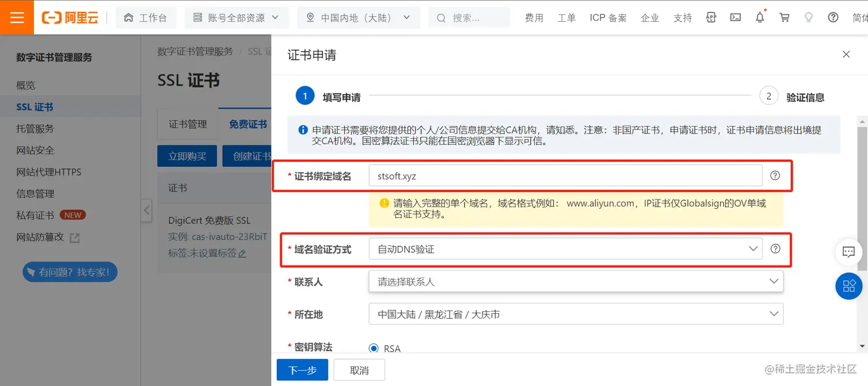Click help icon next to 域名验证方式
The width and height of the screenshot is (868, 386).
point(775,248)
